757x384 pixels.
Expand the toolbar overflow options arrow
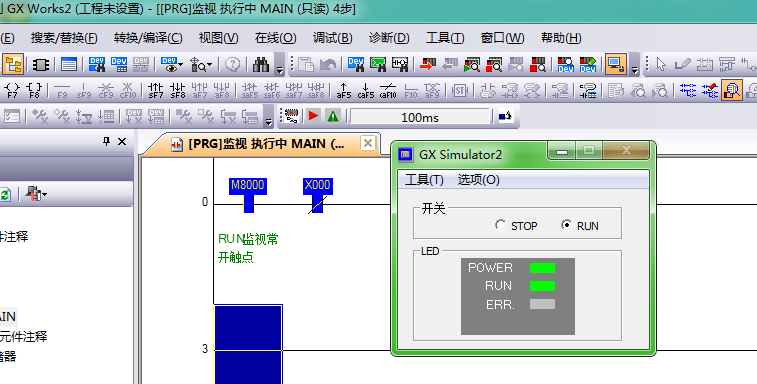pyautogui.click(x=279, y=70)
